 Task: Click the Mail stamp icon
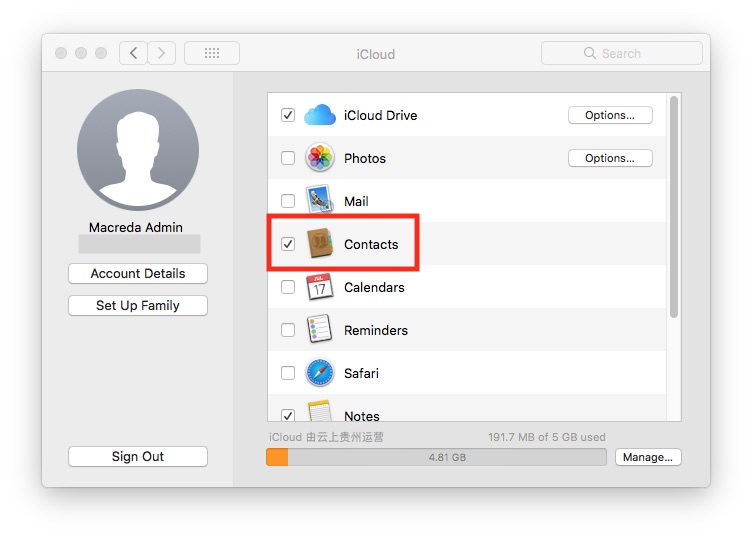point(320,201)
